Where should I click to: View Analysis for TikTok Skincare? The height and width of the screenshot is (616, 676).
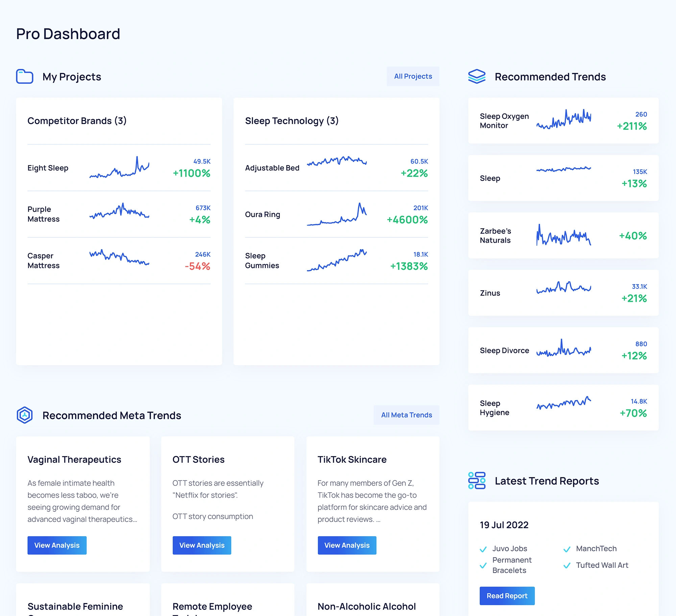pos(347,545)
